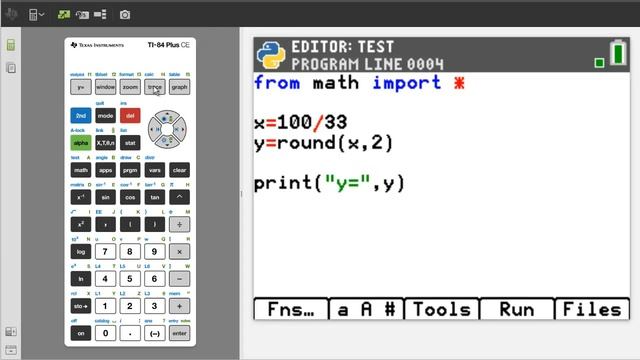Click the down arrow on directional pad
This screenshot has width=640, height=360.
167,142
